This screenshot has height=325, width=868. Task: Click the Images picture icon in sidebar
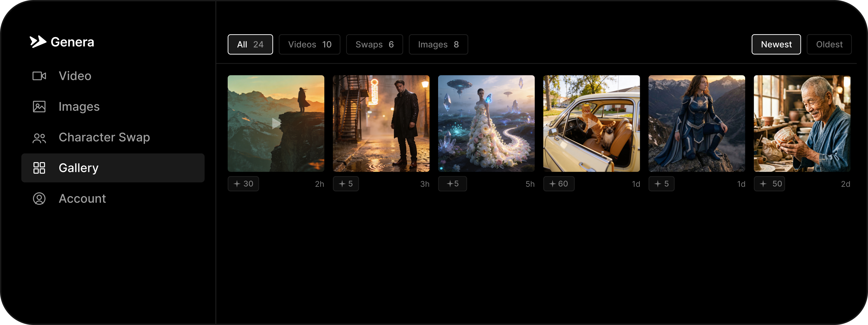[39, 107]
